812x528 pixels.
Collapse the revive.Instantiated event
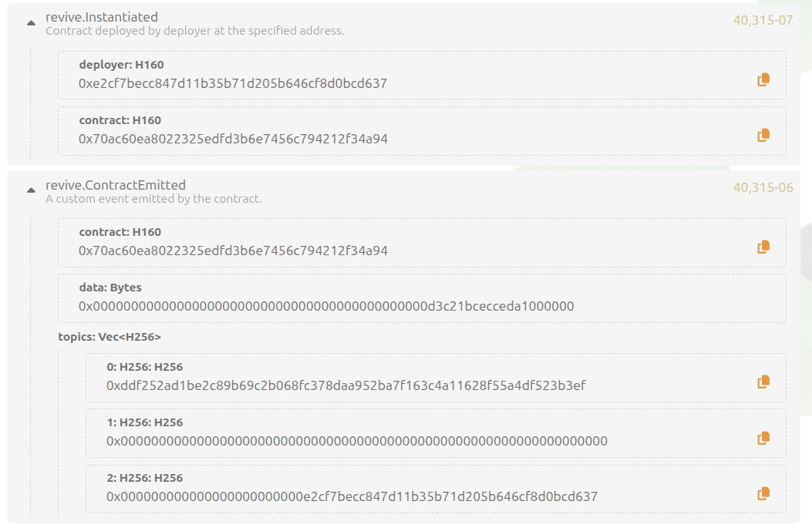[x=30, y=22]
